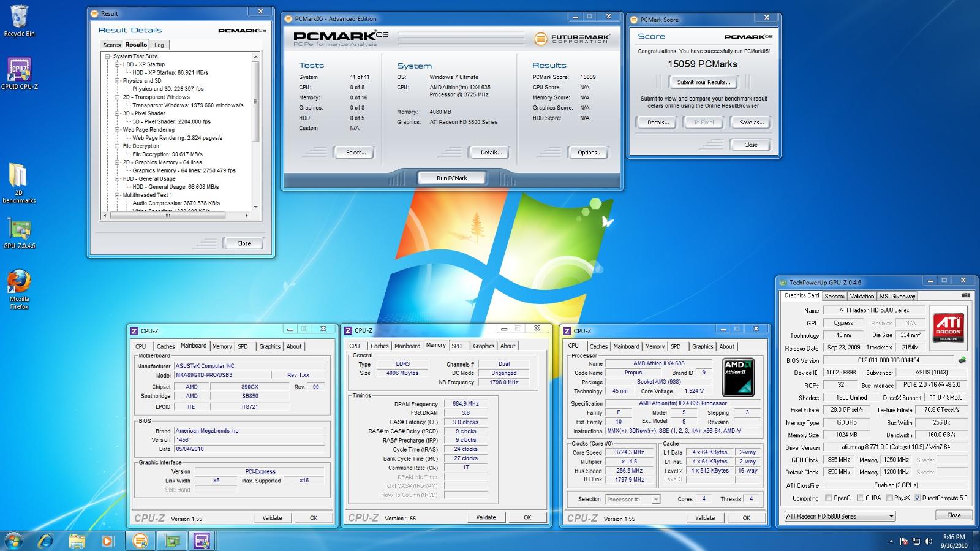Switch to the GPU-Z taskbar button
The height and width of the screenshot is (551, 980).
[172, 541]
